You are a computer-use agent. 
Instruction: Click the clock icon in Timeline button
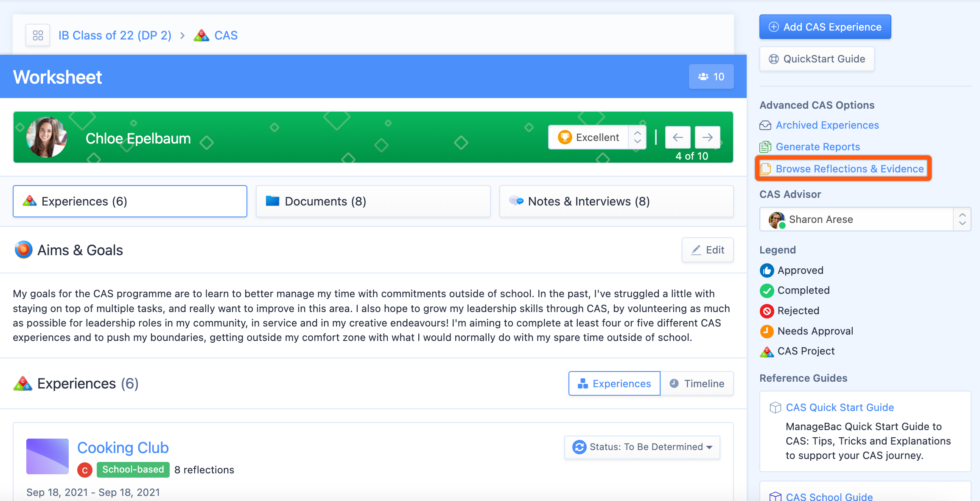[x=674, y=383]
